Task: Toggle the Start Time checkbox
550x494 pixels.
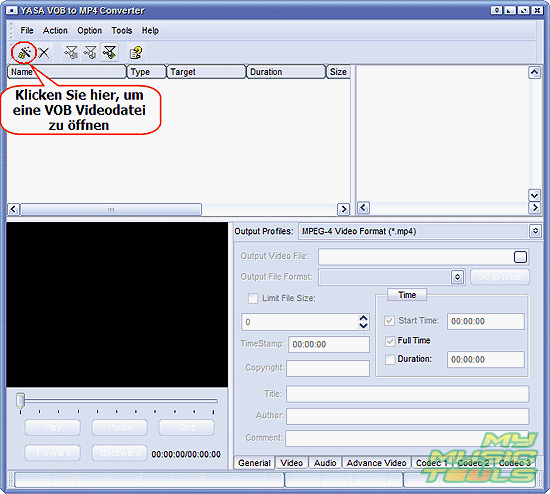Action: [x=389, y=321]
